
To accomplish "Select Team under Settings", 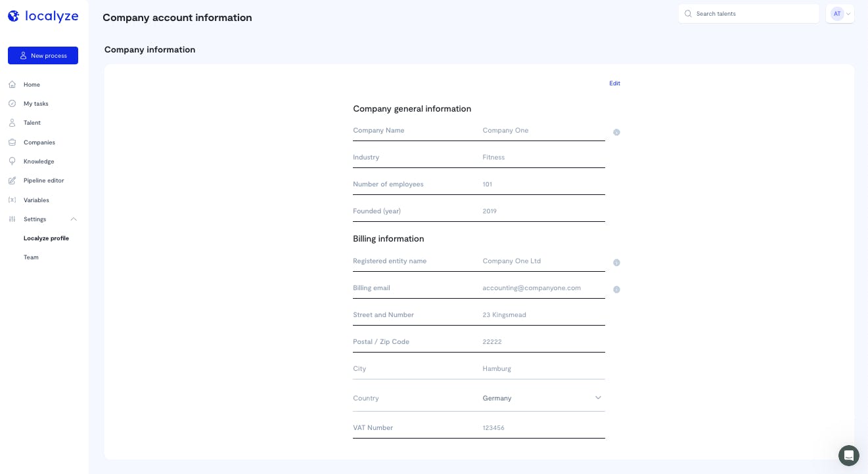I will pos(31,257).
